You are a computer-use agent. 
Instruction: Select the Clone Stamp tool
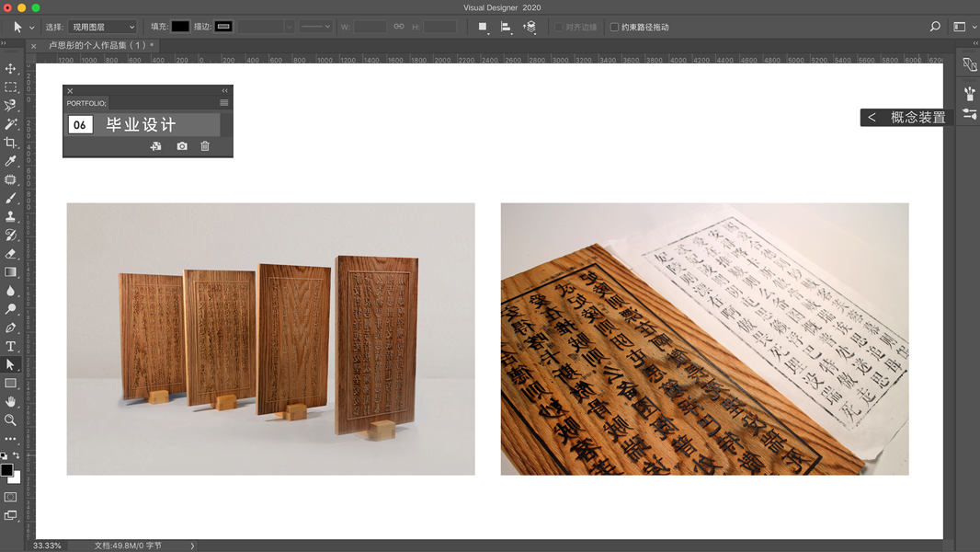(x=11, y=216)
